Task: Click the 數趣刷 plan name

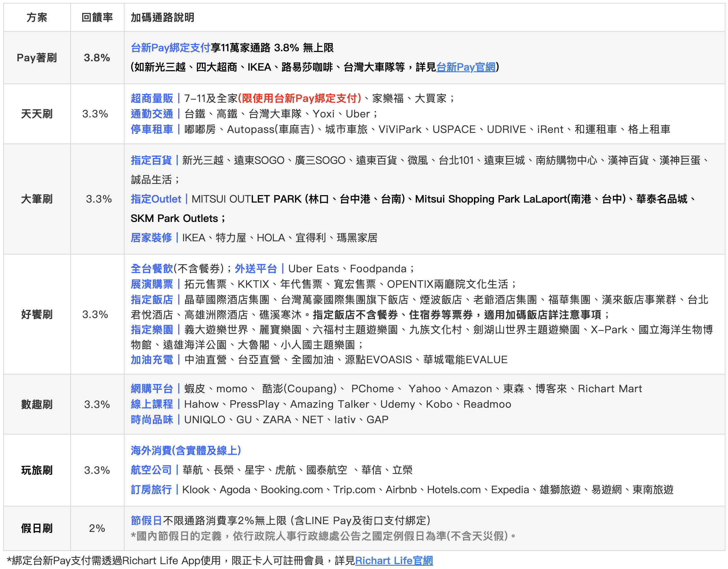Action: [37, 404]
